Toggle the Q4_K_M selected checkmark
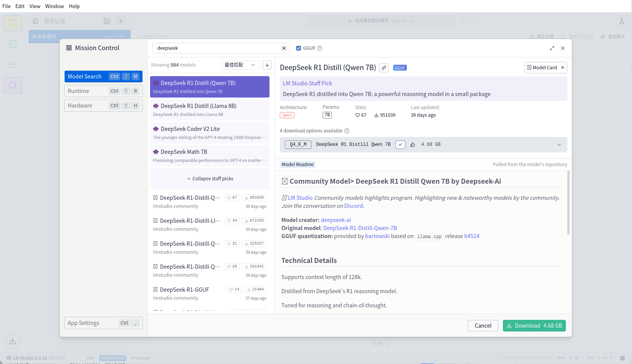 (x=400, y=145)
